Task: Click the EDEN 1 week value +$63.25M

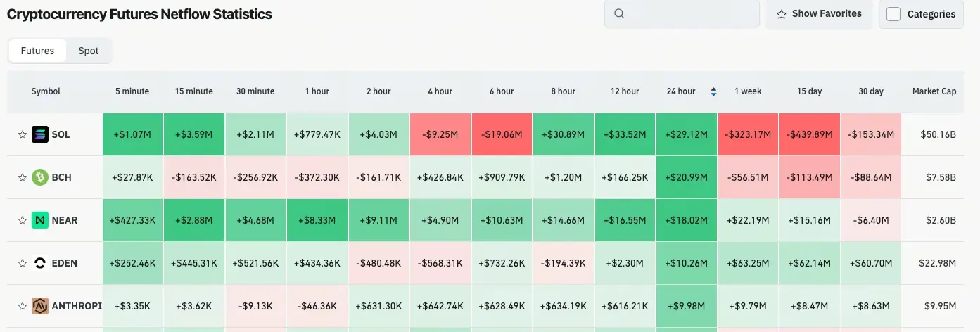Action: click(x=748, y=263)
